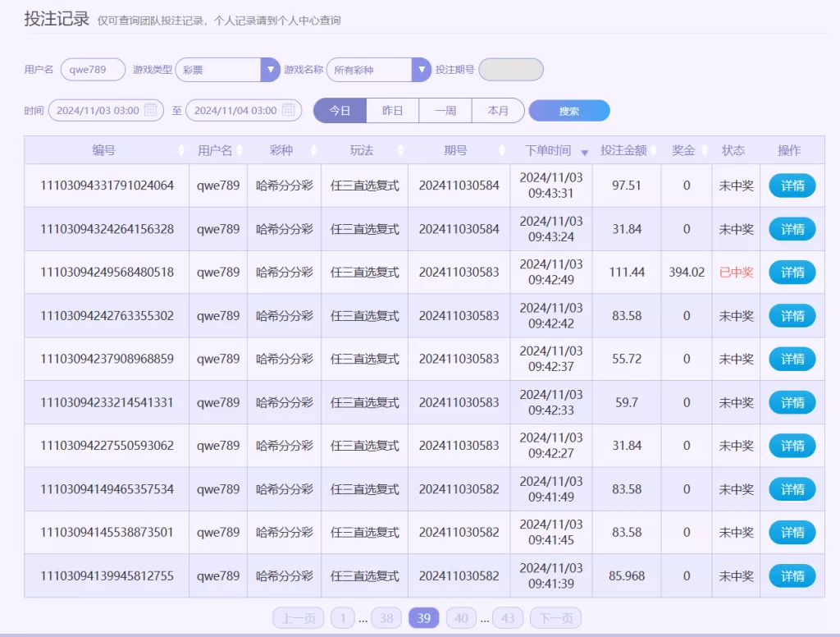Viewport: 840px width, 637px height.
Task: Click order time 2024/11/03 09:41:39
Action: tap(551, 576)
